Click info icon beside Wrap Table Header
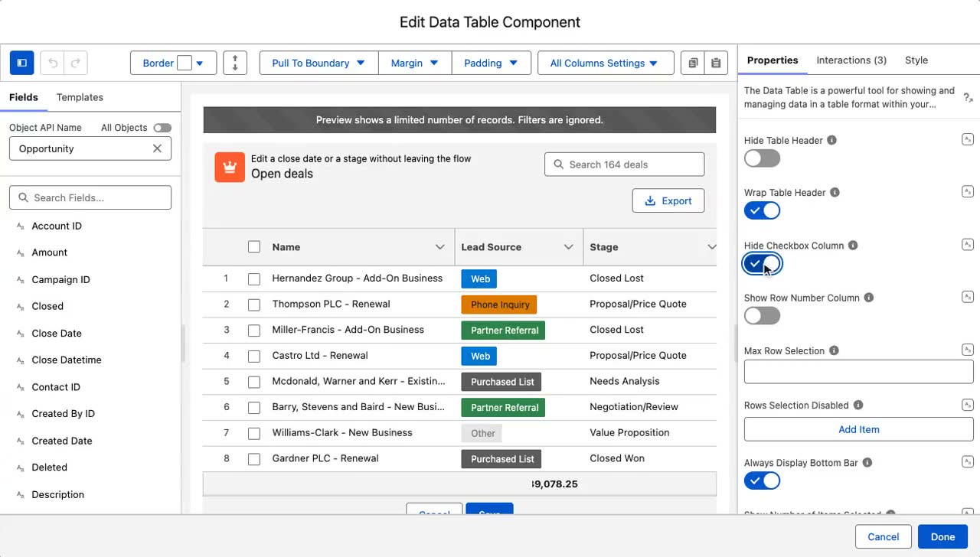The width and height of the screenshot is (980, 557). pyautogui.click(x=835, y=193)
